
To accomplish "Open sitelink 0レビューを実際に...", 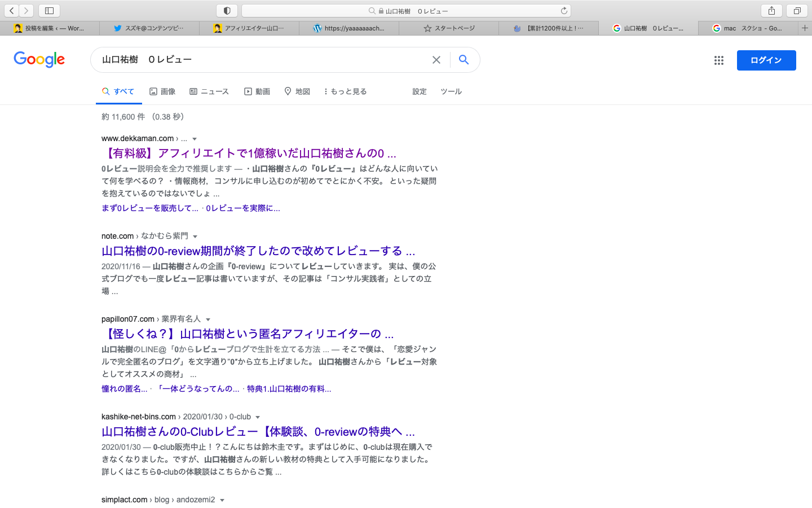I will pos(243,208).
